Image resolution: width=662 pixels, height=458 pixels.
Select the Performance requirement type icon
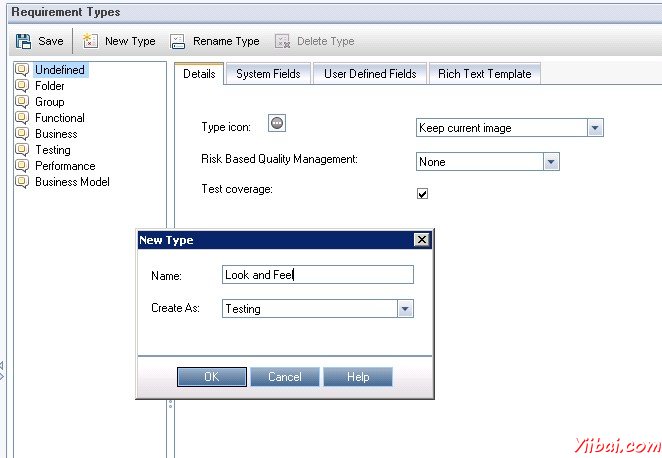22,166
